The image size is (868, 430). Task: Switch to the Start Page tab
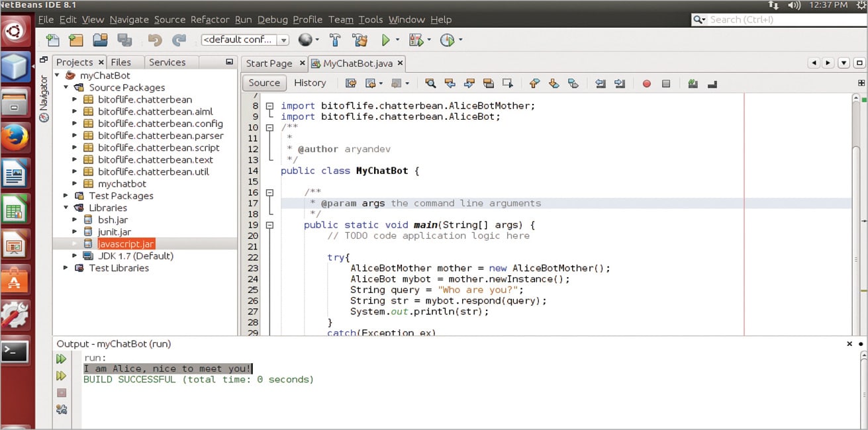[x=269, y=64]
